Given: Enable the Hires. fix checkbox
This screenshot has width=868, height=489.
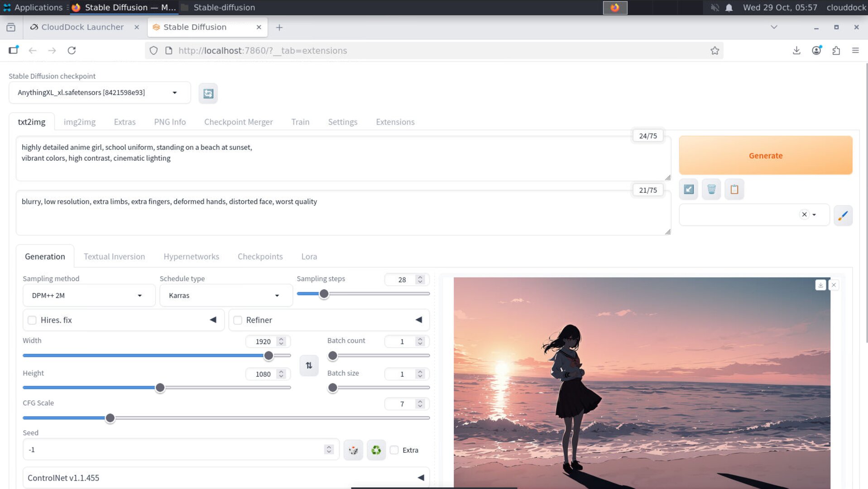Looking at the screenshot, I should (32, 320).
